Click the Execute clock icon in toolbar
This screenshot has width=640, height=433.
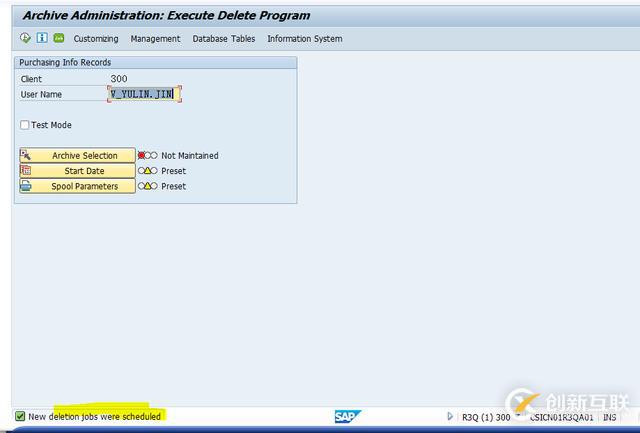pos(25,38)
